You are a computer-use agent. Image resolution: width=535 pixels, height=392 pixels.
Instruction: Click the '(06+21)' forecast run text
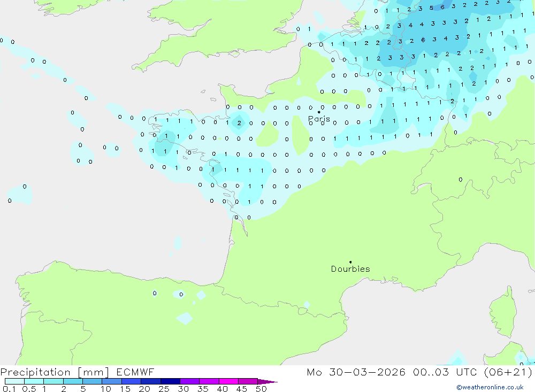tap(508, 372)
